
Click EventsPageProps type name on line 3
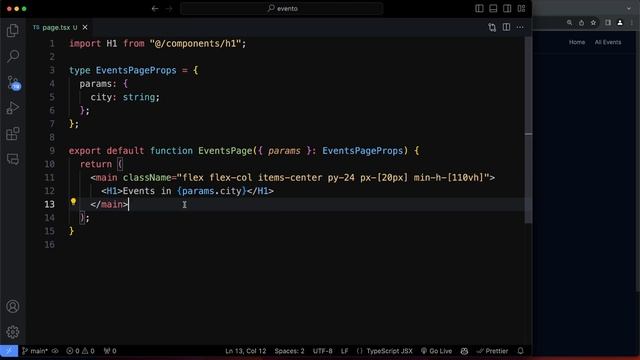pyautogui.click(x=136, y=70)
